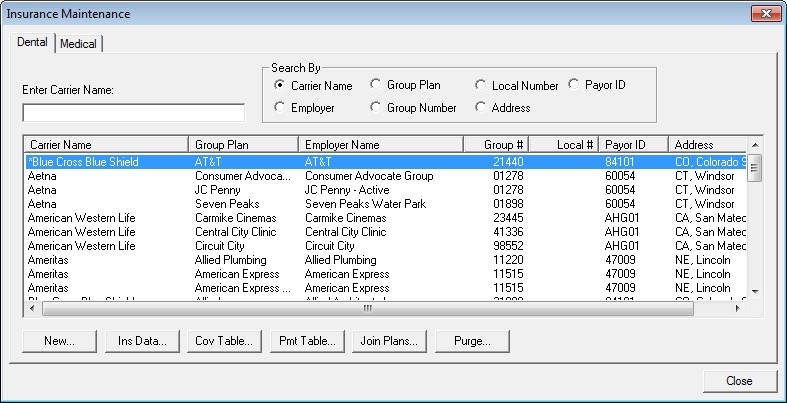Click the Purge... button
Screen dimensions: 787x403
tap(473, 341)
